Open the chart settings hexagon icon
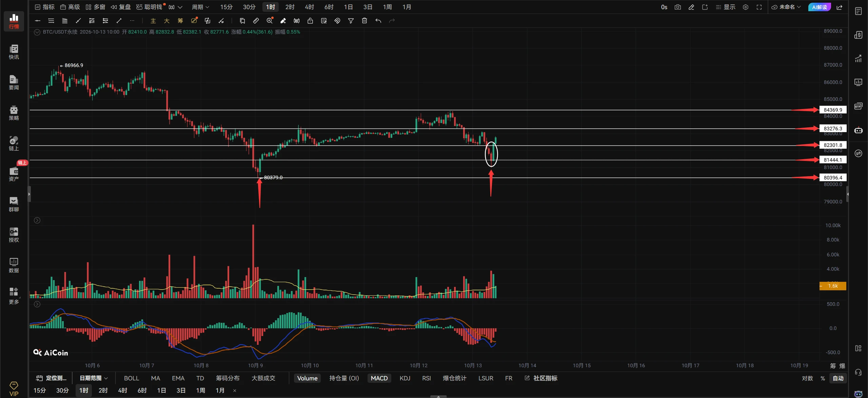868x398 pixels. 745,7
